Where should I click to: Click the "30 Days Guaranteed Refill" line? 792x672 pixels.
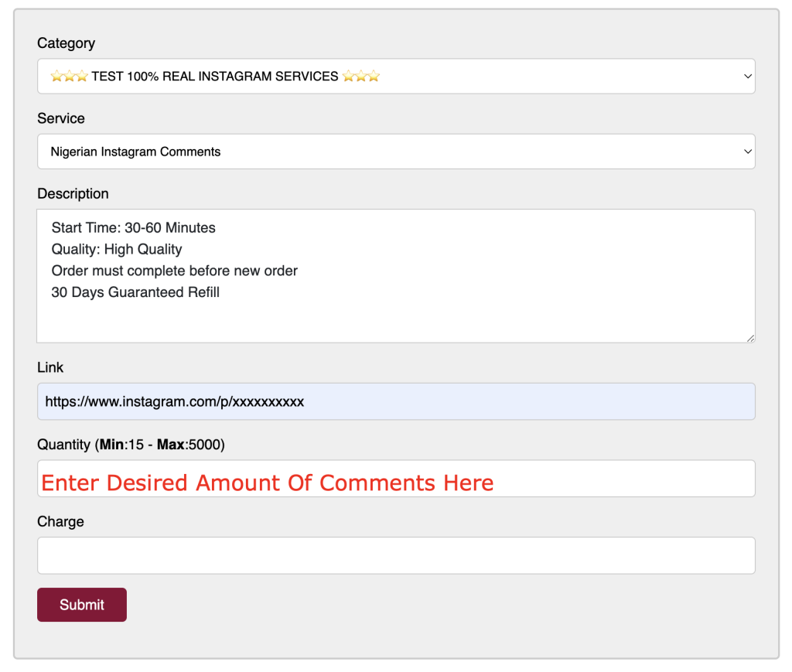[x=135, y=292]
